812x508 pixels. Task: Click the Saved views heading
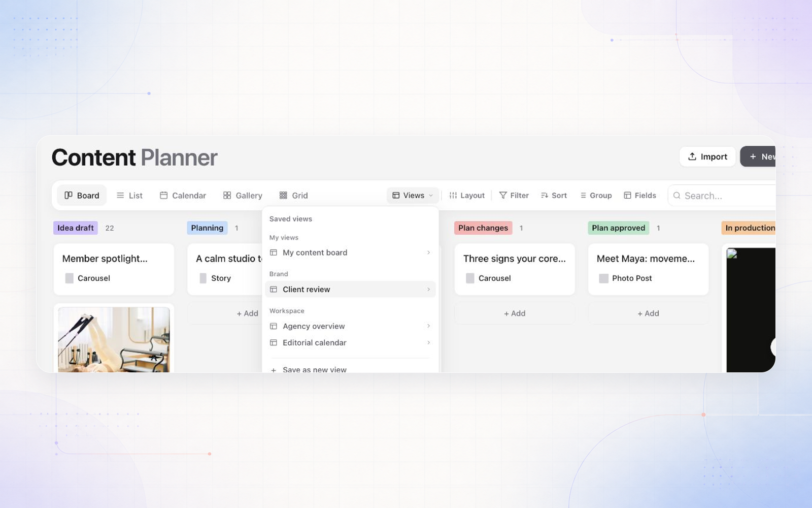tap(291, 219)
